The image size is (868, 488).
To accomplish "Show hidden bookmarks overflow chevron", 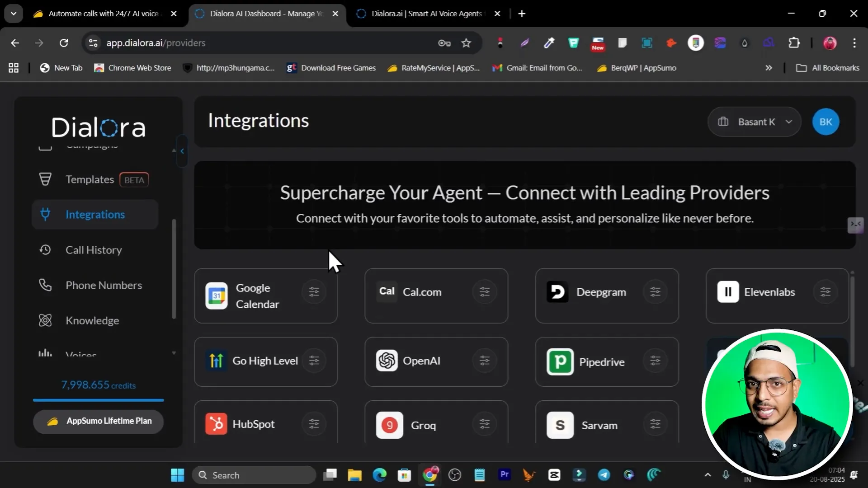I will coord(769,68).
